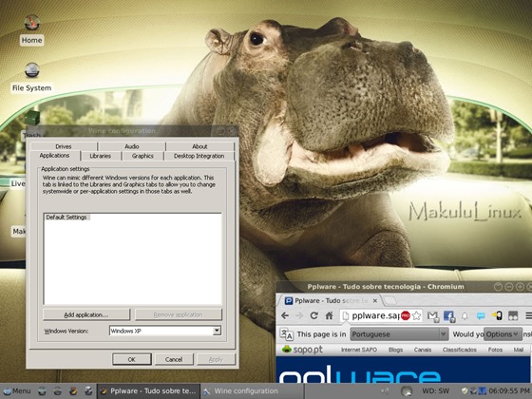Screen dimensions: 532x399
Task: Select Default Settings list entry
Action: tap(66, 218)
